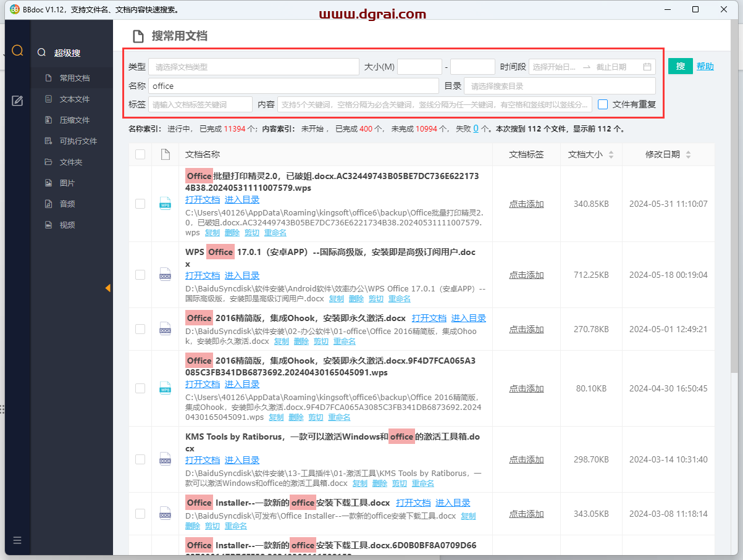The width and height of the screenshot is (743, 560).
Task: Click 剪切 for Office 2016精简版 .docx file
Action: [321, 341]
